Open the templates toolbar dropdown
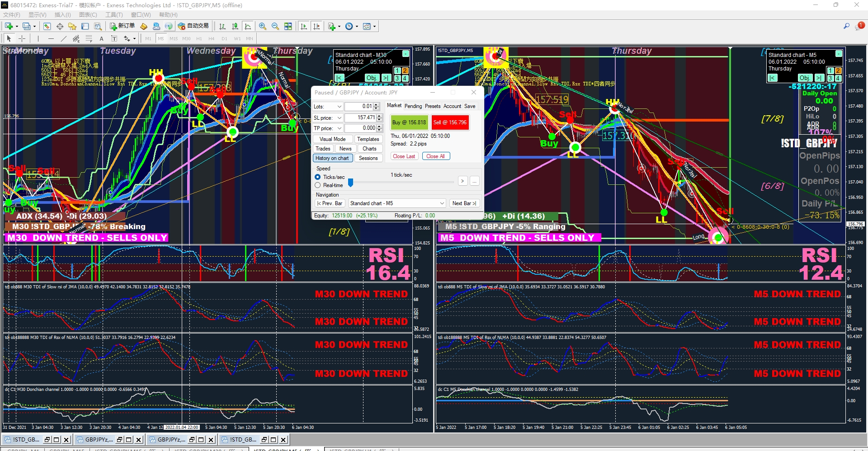868x451 pixels. pyautogui.click(x=369, y=26)
